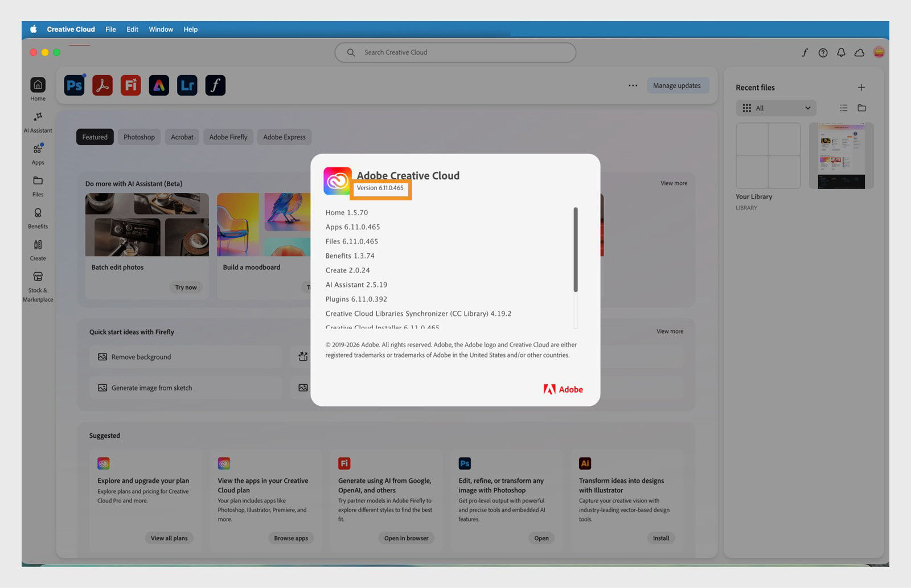Screen dimensions: 911x588
Task: Expand the All filter dropdown in Recent files
Action: [x=776, y=108]
